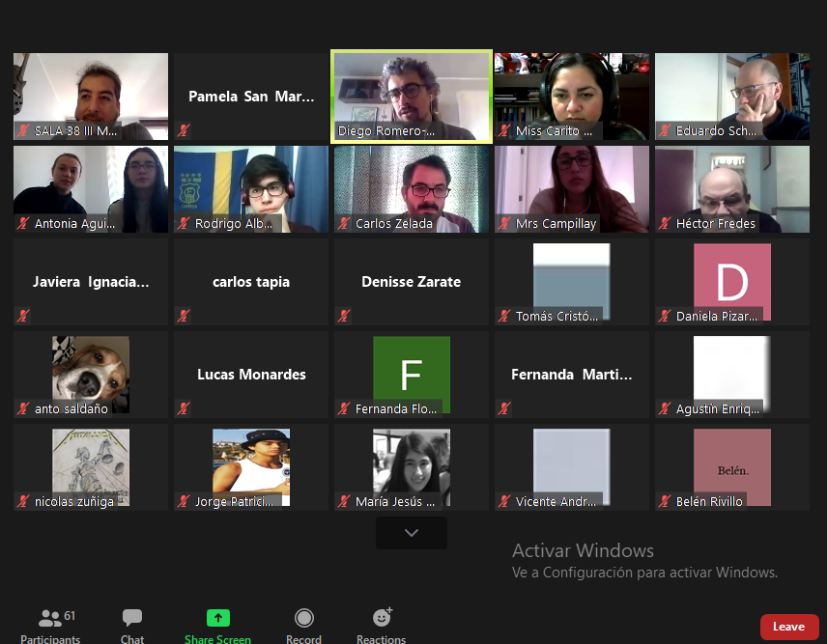The image size is (827, 644).
Task: Click the green Share Screen icon
Action: pyautogui.click(x=218, y=619)
